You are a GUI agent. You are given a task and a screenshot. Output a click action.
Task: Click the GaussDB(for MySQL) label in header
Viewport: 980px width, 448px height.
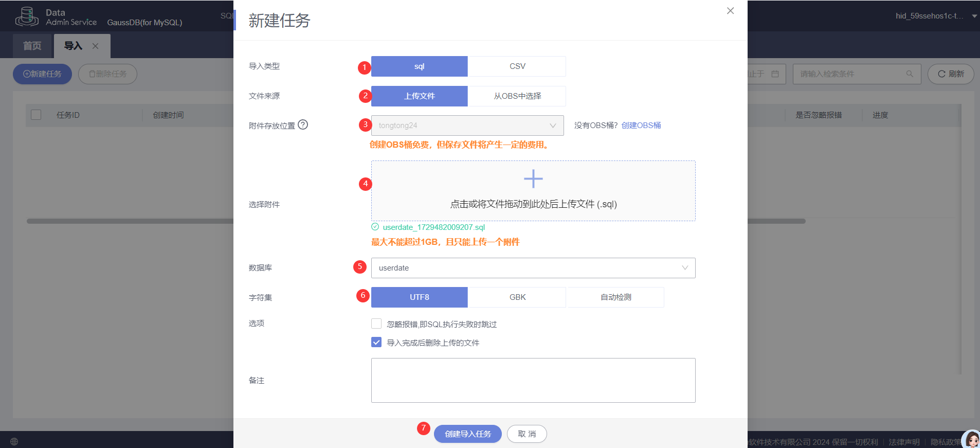pos(144,23)
